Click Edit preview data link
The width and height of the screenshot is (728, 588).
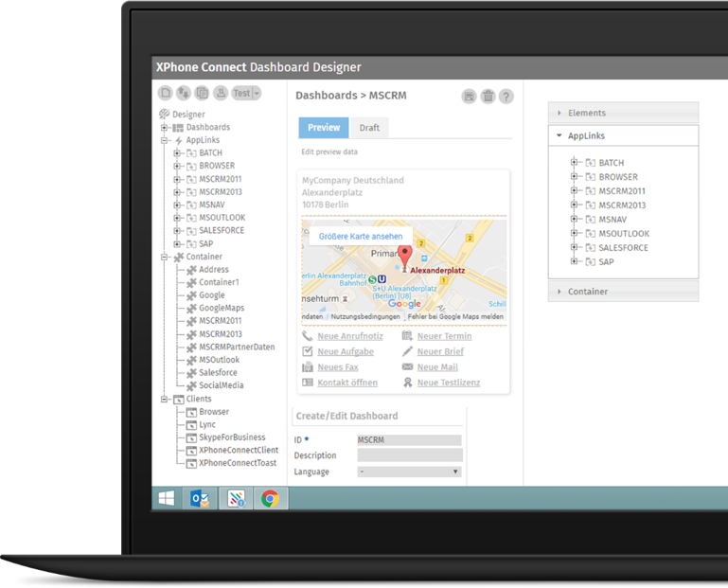tap(329, 151)
